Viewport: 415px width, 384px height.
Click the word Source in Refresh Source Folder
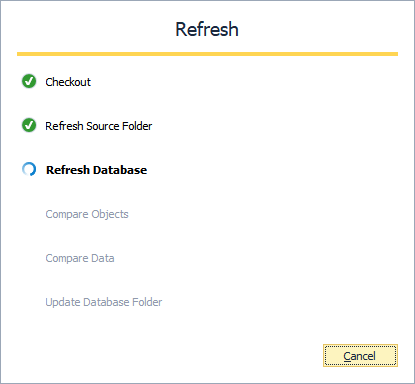pyautogui.click(x=103, y=126)
